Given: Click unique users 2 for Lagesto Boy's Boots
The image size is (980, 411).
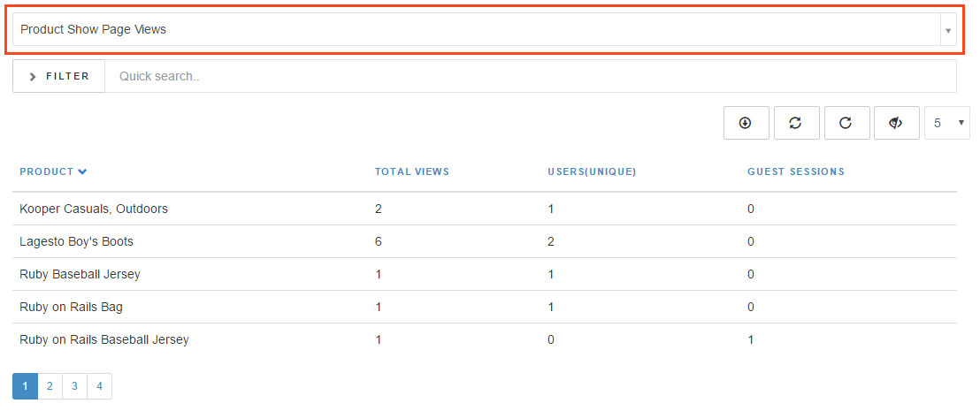Looking at the screenshot, I should pyautogui.click(x=551, y=241).
